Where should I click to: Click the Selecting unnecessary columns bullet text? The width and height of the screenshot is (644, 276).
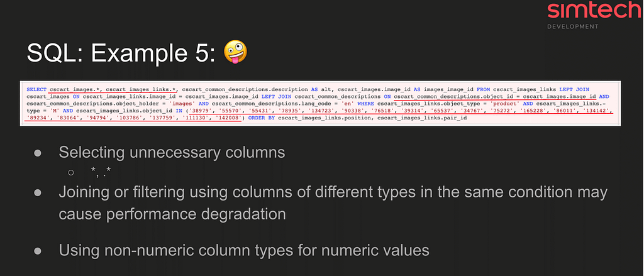coord(172,153)
